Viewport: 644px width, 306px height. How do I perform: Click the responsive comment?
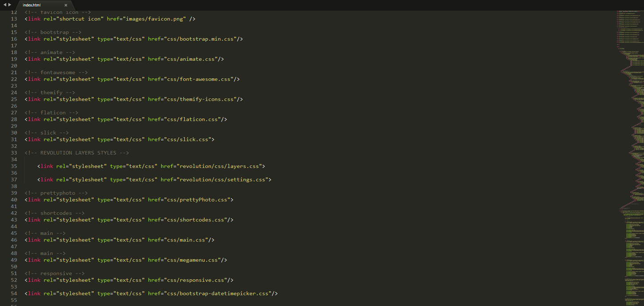[55, 273]
